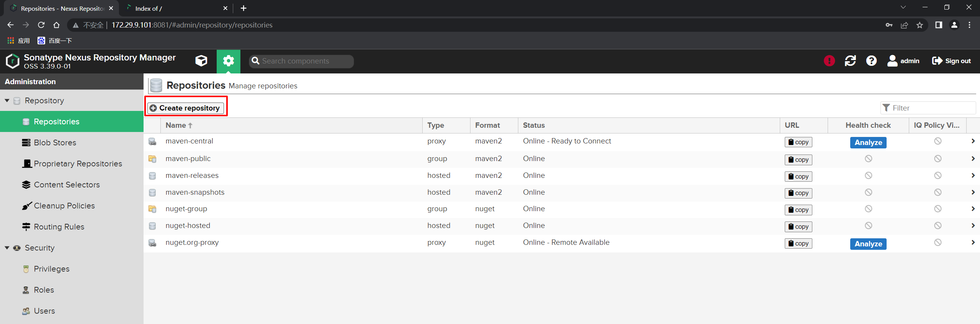Click the maven-central IQ policy disabled icon
The image size is (980, 324).
coord(938,141)
